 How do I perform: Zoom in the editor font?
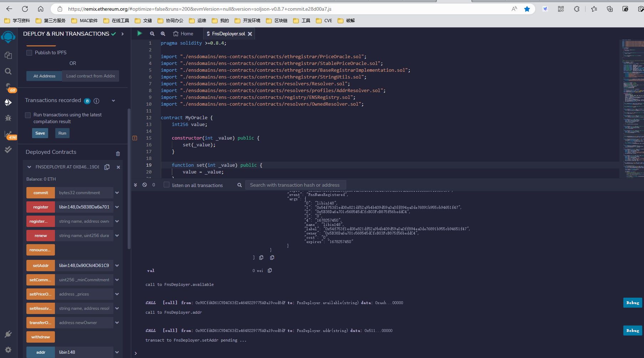163,34
